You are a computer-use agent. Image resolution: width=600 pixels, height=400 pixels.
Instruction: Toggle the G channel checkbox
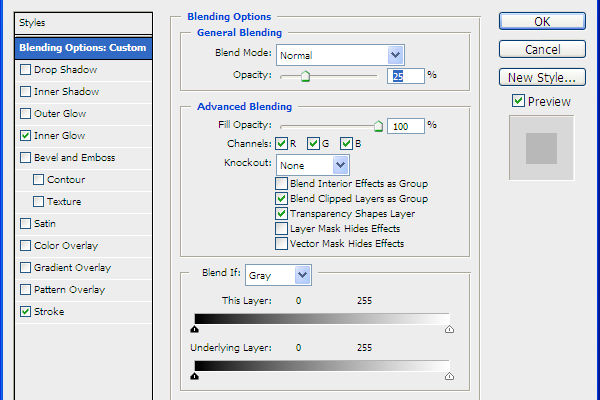point(313,144)
